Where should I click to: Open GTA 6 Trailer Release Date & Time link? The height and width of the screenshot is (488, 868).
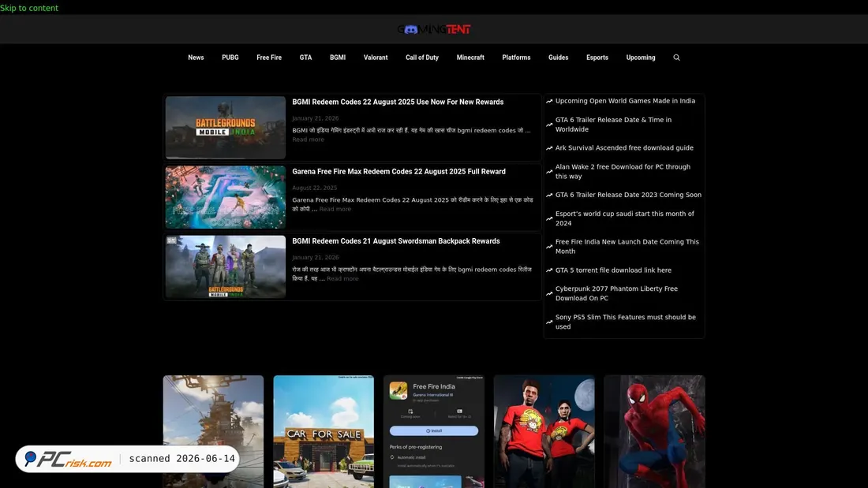click(613, 125)
